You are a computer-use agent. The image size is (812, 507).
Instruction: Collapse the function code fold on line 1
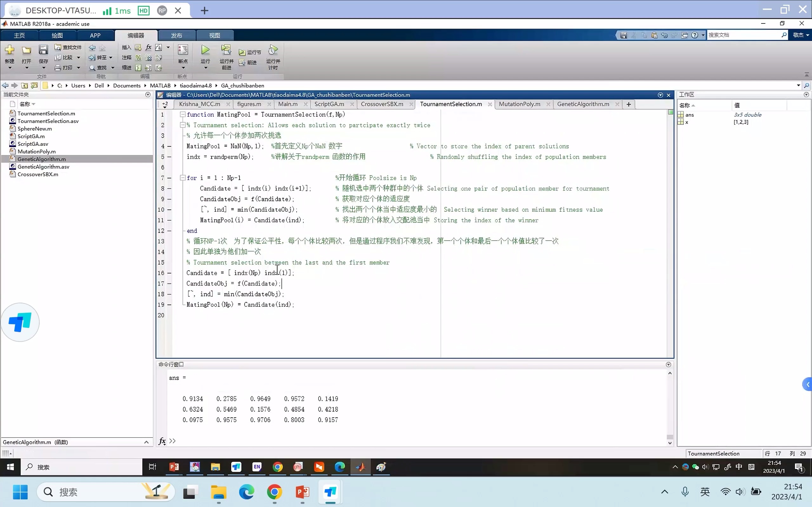(x=183, y=114)
